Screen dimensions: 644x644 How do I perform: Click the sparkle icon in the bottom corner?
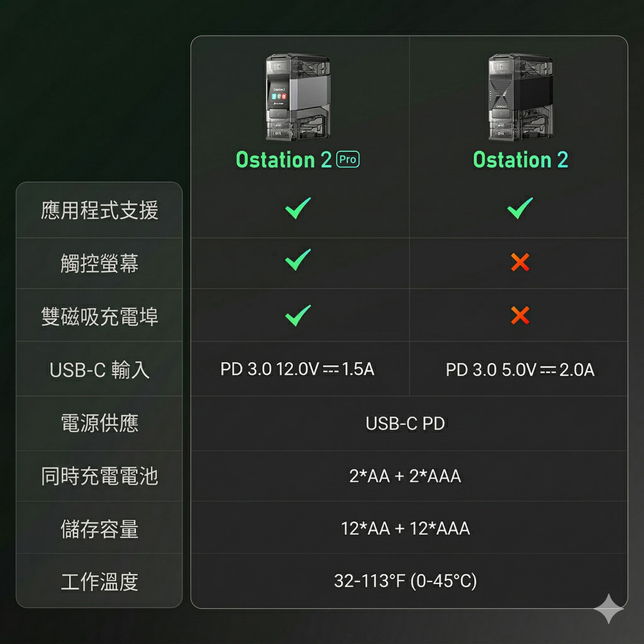[x=609, y=609]
